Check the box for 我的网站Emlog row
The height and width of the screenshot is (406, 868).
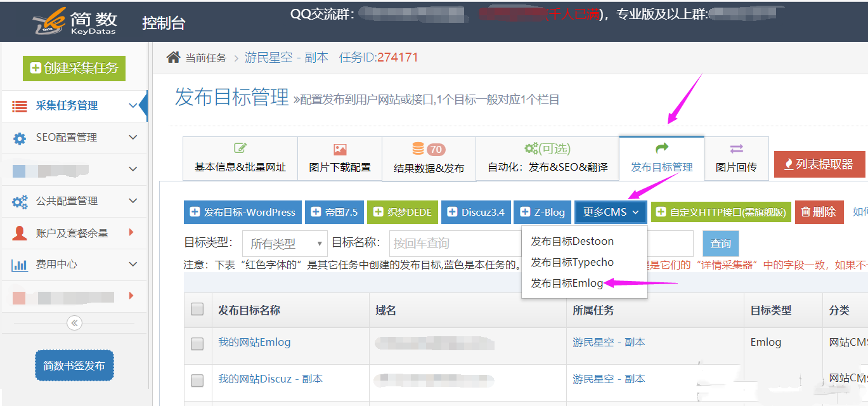click(197, 343)
